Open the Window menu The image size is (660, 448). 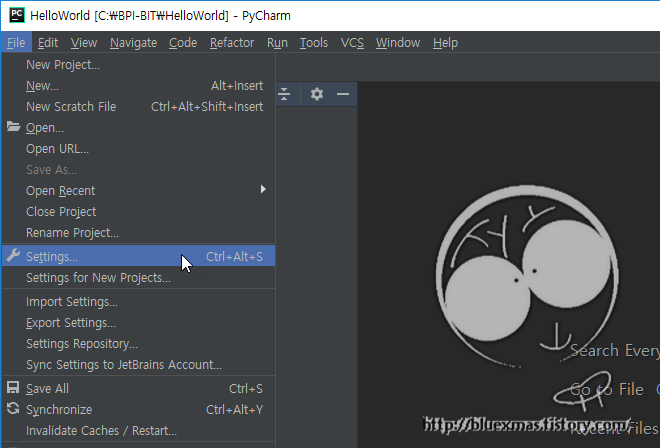398,43
